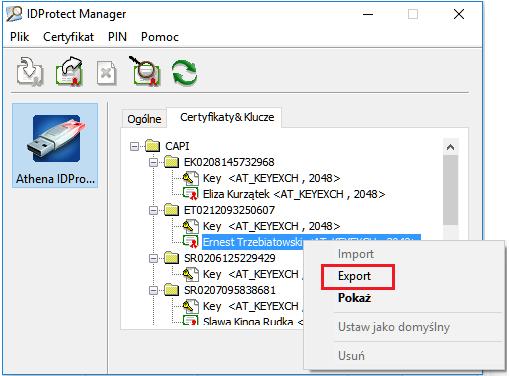The height and width of the screenshot is (376, 509).
Task: Open the PIN menu
Action: click(117, 37)
